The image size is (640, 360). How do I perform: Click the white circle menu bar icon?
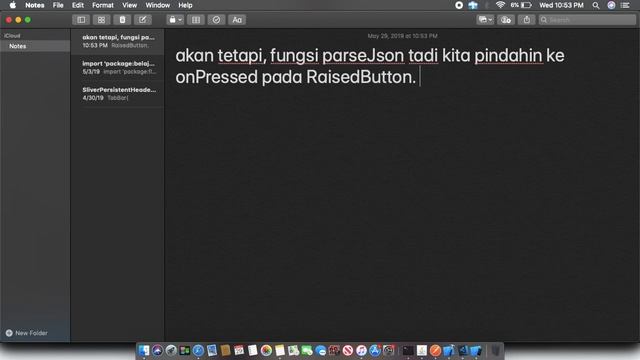point(459,5)
